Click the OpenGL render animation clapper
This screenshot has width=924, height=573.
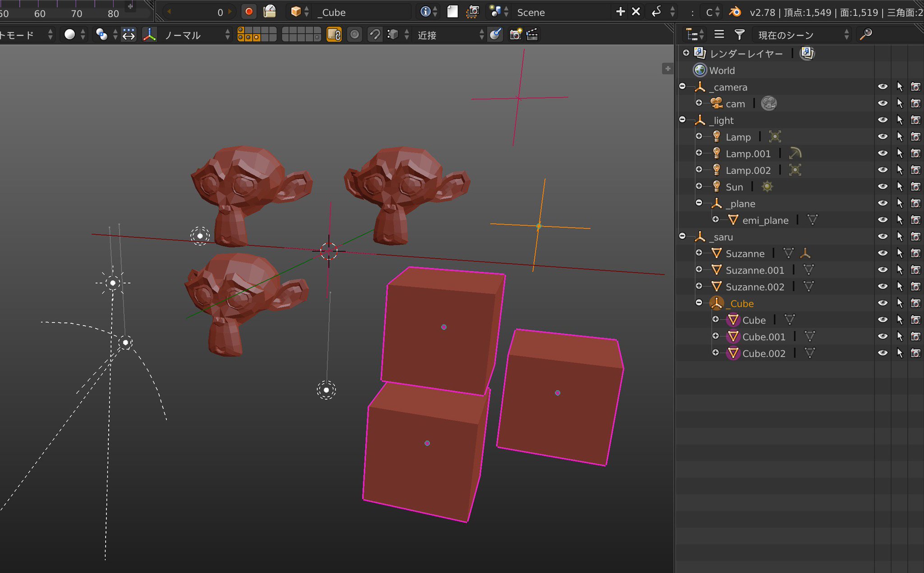tap(532, 34)
